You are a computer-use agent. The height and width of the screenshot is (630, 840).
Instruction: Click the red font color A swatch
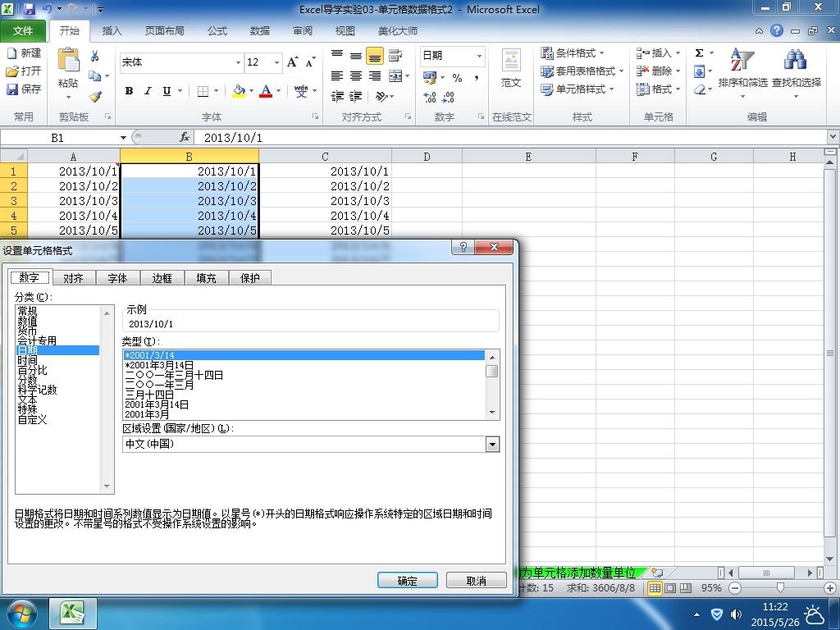(266, 91)
